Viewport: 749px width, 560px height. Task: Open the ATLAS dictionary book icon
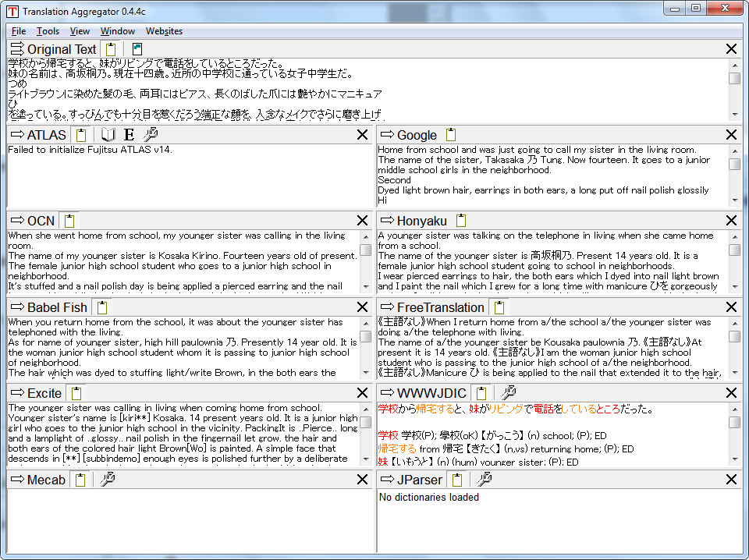(x=108, y=135)
